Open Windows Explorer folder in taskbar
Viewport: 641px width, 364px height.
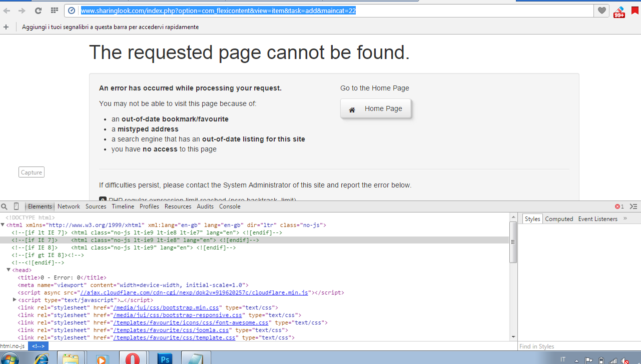[71, 359]
